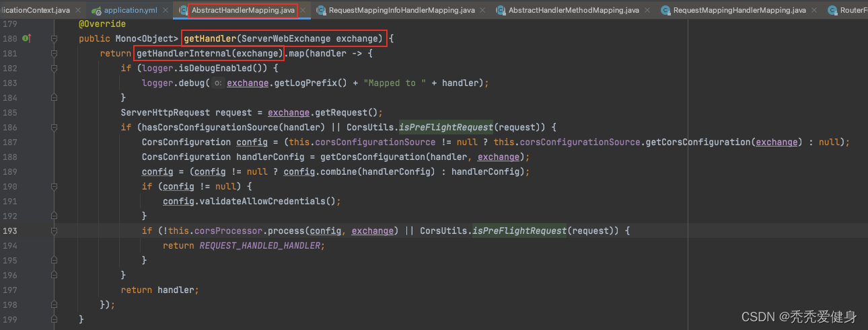Click the RequestMappingInfoHandlerMapping.java class file icon

321,11
